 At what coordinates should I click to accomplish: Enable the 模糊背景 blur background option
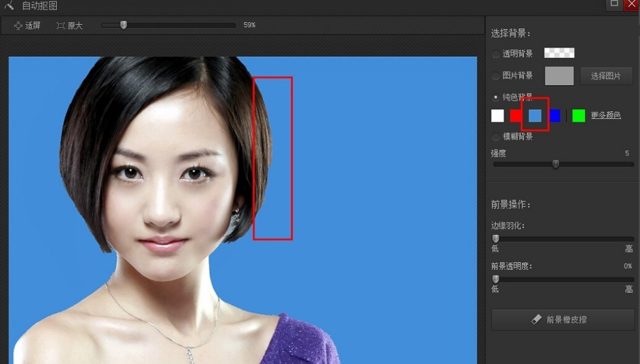496,137
